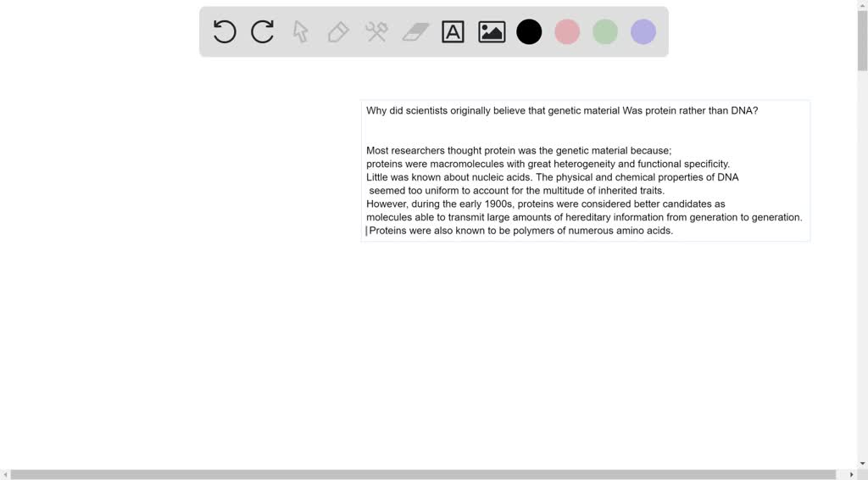Click line starting 'However, during the early 1900s'
868x480 pixels.
546,204
